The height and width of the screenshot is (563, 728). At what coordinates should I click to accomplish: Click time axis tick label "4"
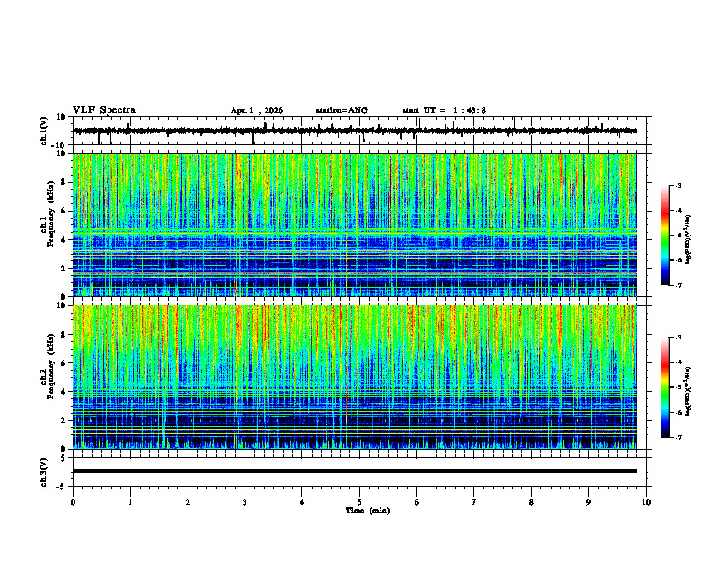click(x=302, y=502)
